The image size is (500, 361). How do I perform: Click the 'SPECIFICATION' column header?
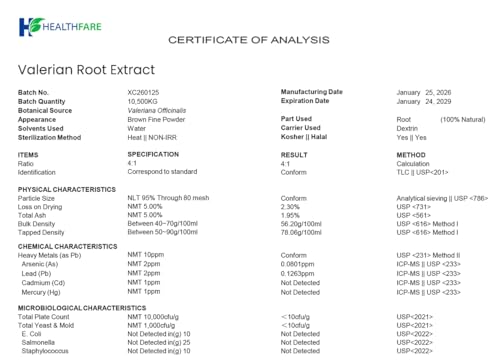[x=153, y=154]
